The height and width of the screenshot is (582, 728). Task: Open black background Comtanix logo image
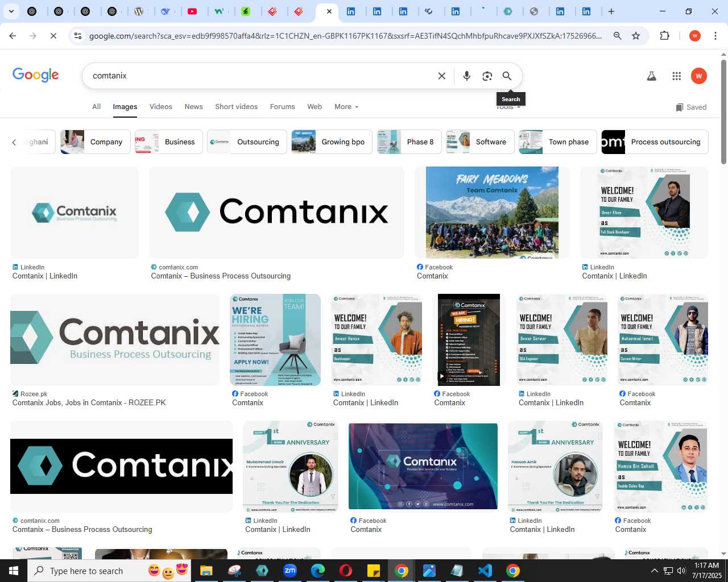(x=122, y=467)
